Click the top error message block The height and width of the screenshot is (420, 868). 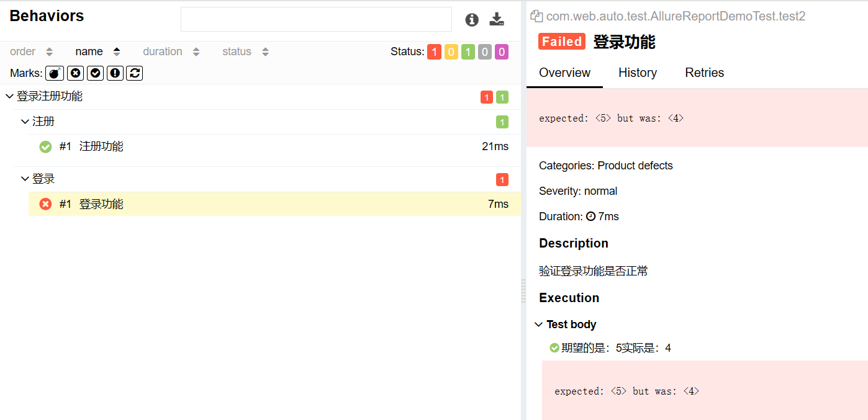pos(697,118)
